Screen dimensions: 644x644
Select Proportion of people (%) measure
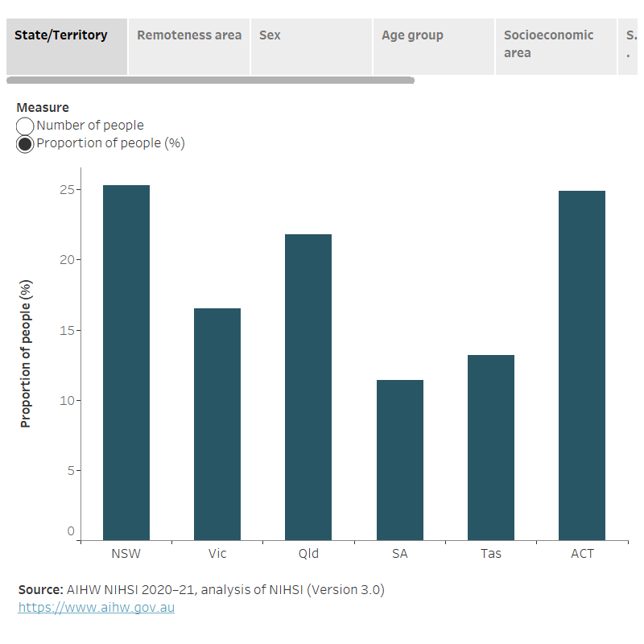[25, 143]
